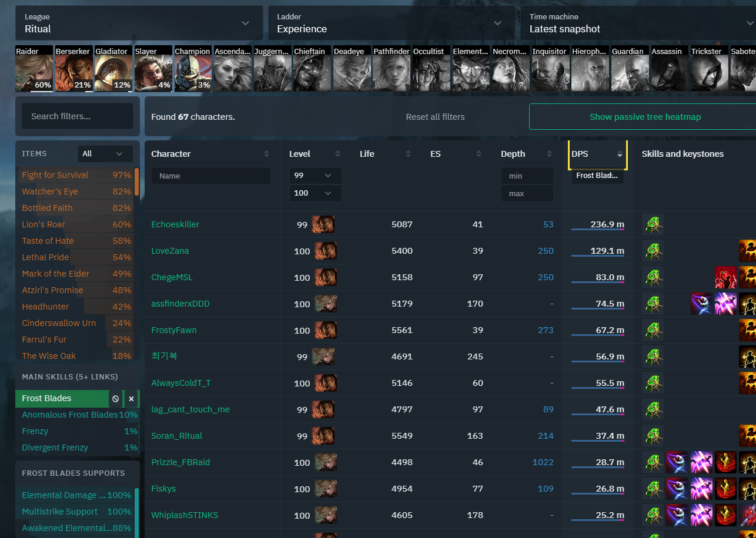Click the Search filters input field
756x538 pixels.
coord(78,116)
